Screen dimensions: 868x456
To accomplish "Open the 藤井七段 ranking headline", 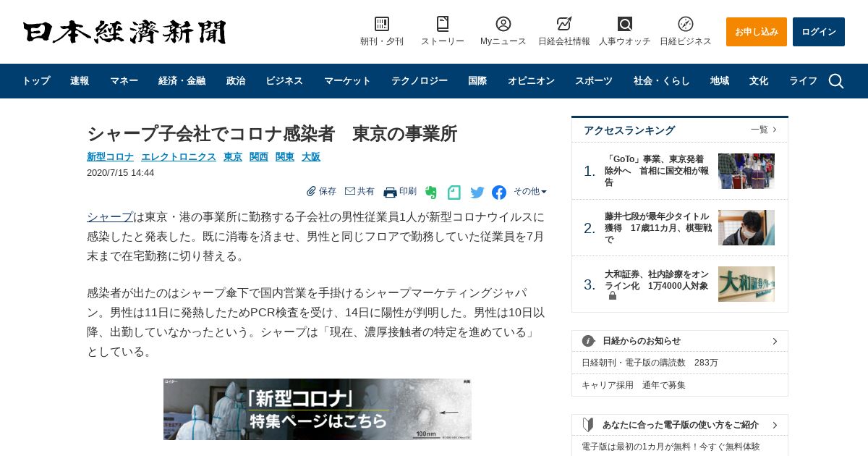I will pyautogui.click(x=658, y=228).
